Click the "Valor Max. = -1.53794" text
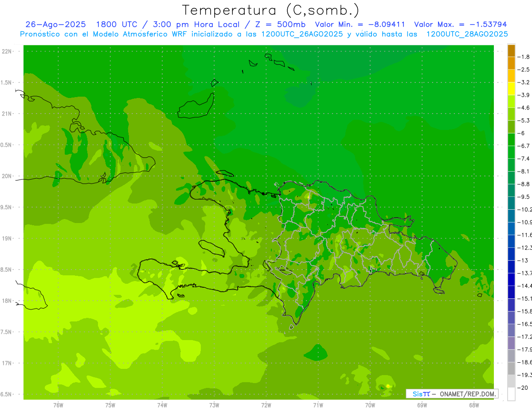This screenshot has width=532, height=411. coord(460,24)
